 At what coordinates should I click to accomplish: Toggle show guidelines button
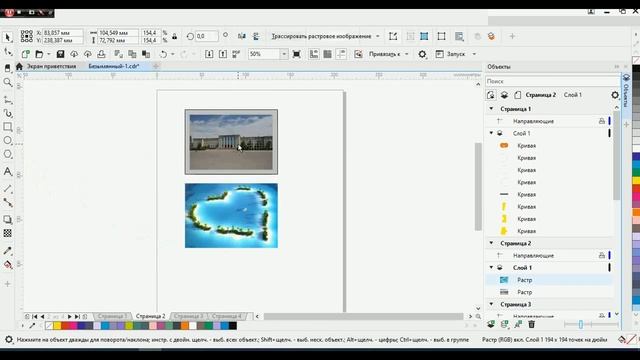pos(341,54)
